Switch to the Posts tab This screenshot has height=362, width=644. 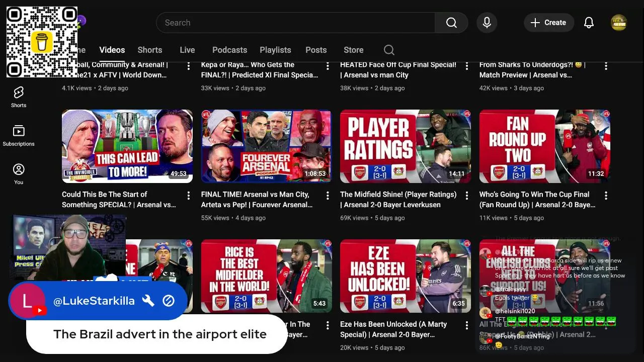point(316,50)
